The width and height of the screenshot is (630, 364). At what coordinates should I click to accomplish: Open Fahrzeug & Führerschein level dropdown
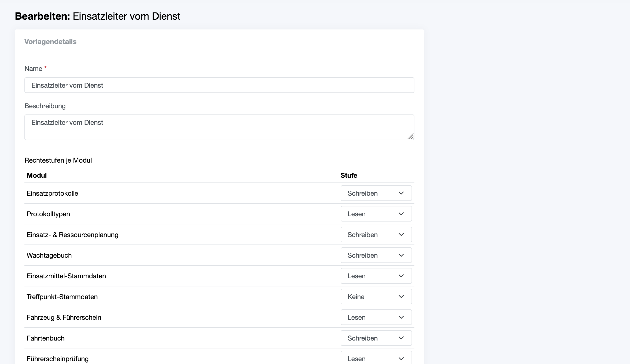point(376,317)
